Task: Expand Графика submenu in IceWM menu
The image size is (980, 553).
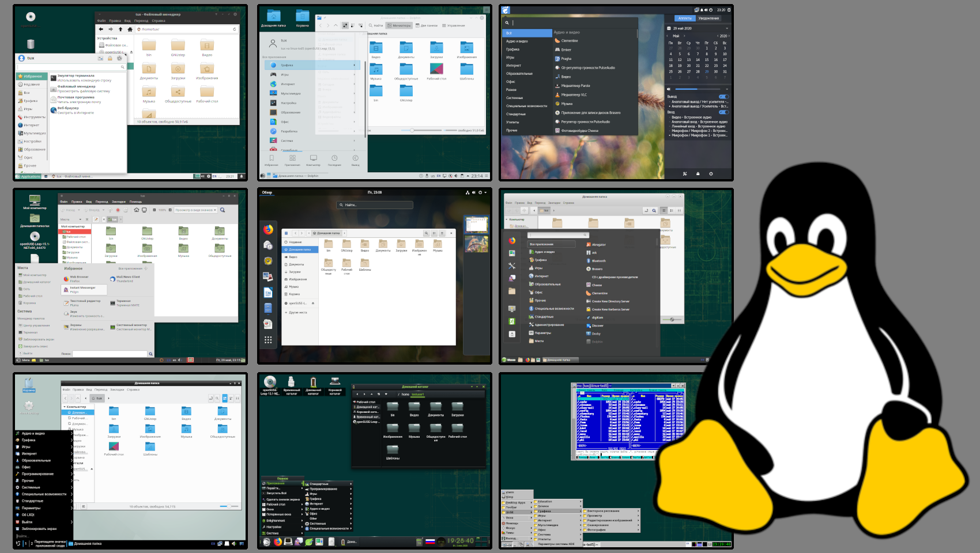Action: pyautogui.click(x=559, y=511)
